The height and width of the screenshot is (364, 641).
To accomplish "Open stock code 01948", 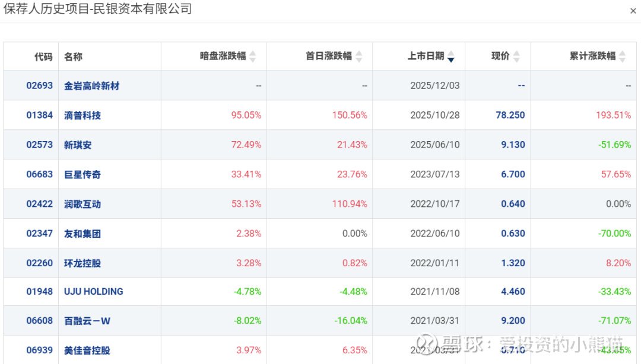I will 40,292.
